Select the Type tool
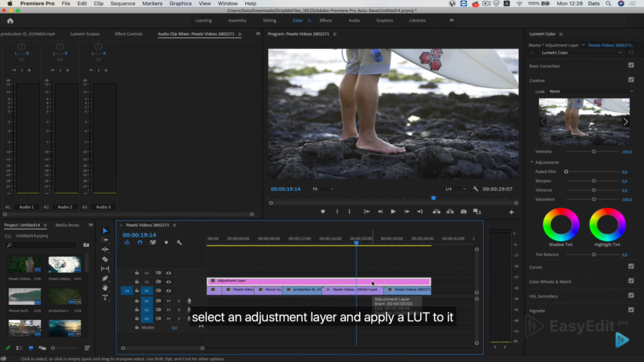644x362 pixels. [x=105, y=297]
